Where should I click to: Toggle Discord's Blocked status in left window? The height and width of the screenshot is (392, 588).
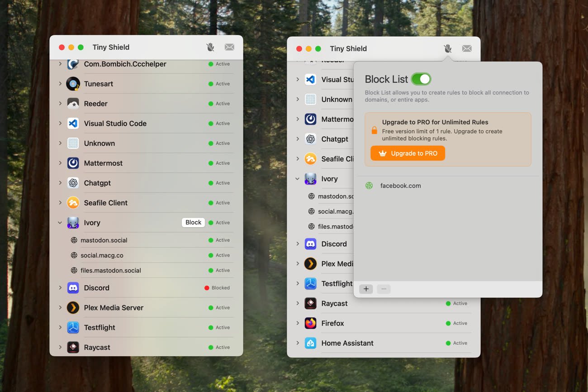pos(217,288)
